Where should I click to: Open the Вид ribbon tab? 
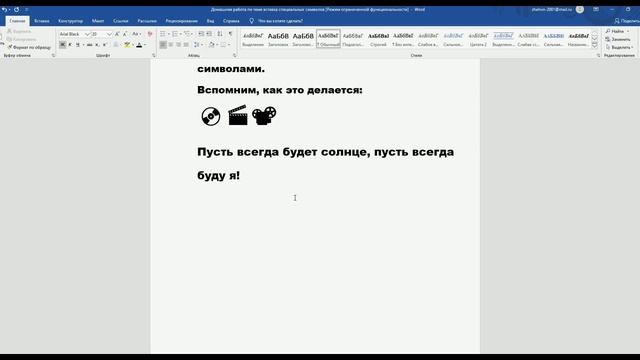[x=210, y=21]
